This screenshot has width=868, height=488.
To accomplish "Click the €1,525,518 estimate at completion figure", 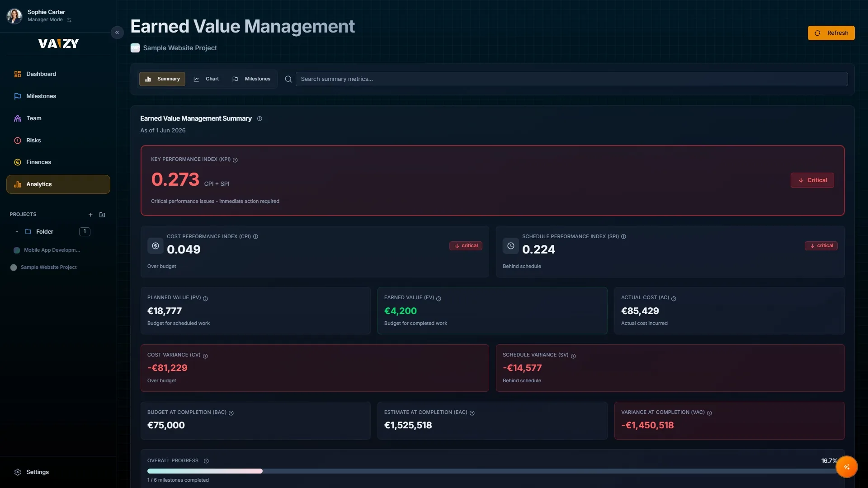I will tap(408, 425).
